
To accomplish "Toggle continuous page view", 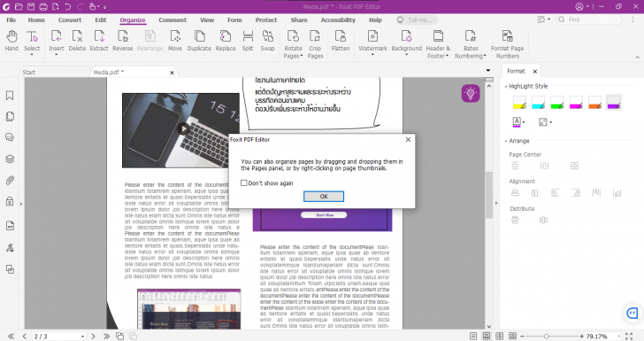I will point(487,336).
